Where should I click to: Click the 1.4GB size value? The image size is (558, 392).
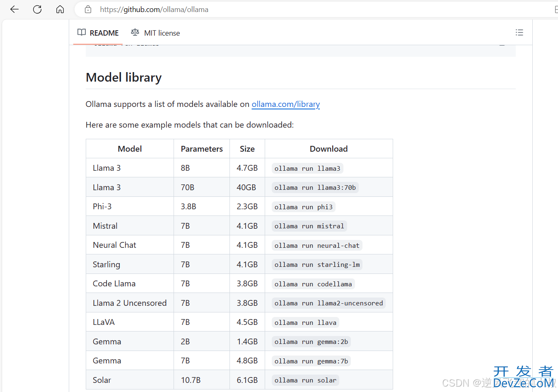247,341
